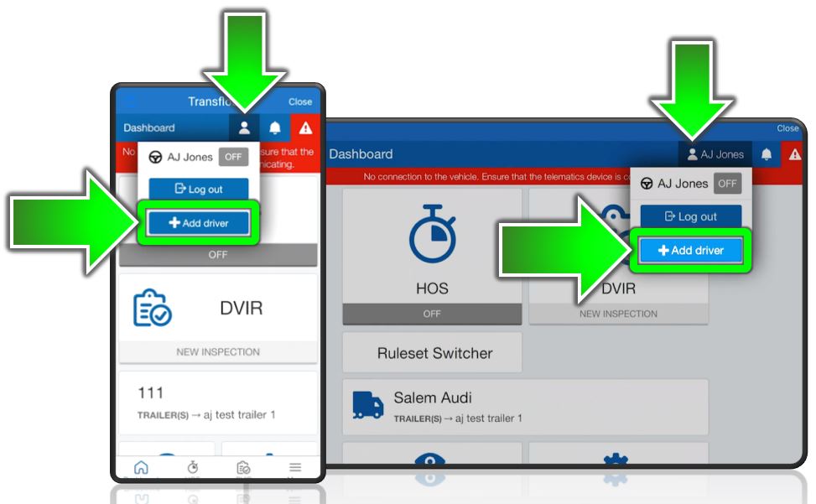Toggle AJ Jones OFF status in phone dropdown
The image size is (816, 504).
tap(233, 157)
